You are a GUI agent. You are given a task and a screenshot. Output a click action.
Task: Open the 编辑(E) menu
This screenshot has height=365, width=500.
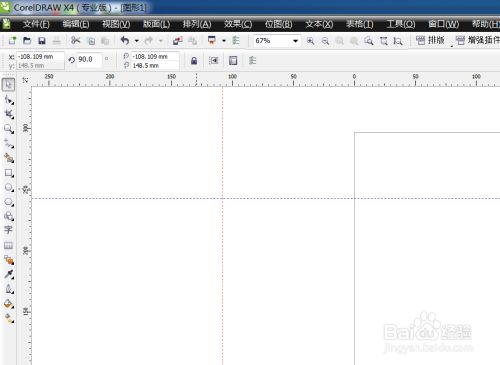[x=76, y=24]
